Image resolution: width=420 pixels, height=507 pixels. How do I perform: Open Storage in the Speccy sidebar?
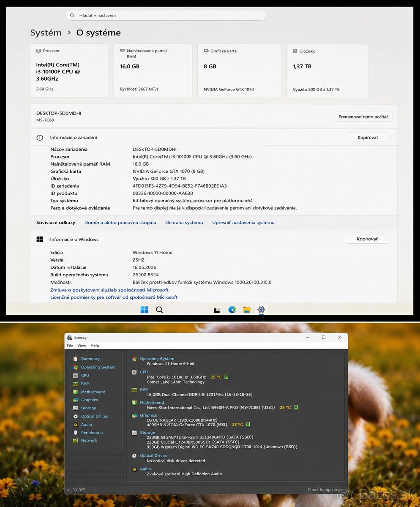tap(88, 408)
